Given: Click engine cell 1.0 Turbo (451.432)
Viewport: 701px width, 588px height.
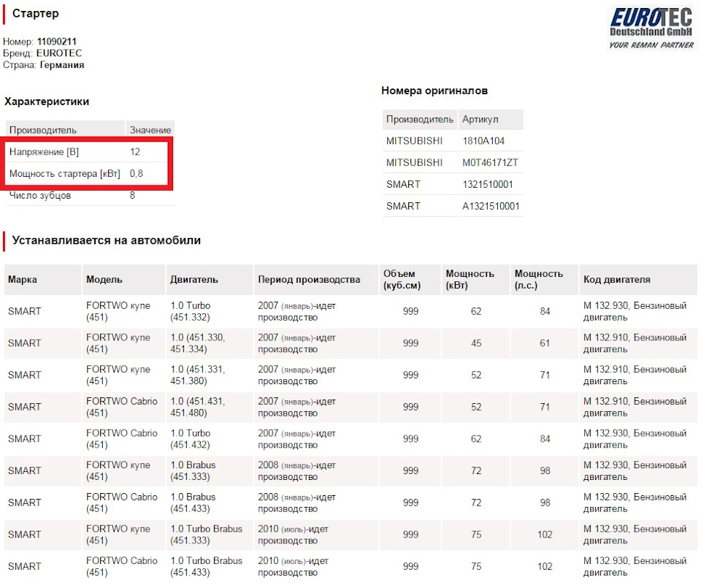Looking at the screenshot, I should (x=191, y=439).
